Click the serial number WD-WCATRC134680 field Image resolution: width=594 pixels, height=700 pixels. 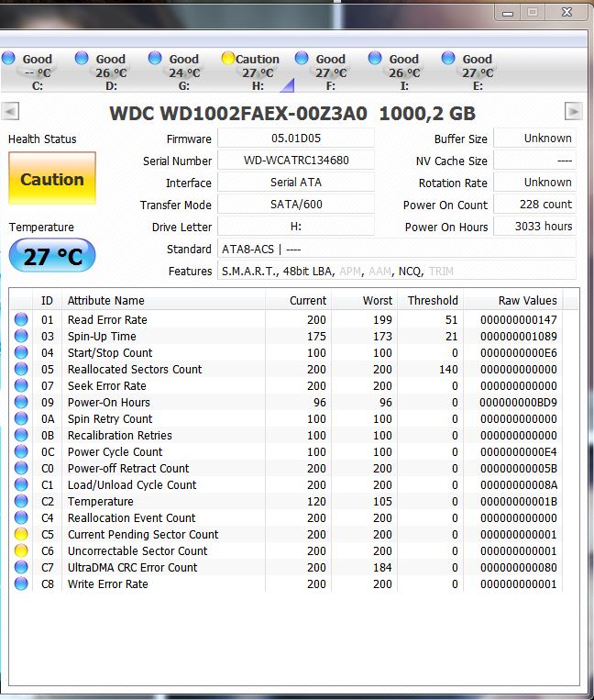tap(296, 161)
